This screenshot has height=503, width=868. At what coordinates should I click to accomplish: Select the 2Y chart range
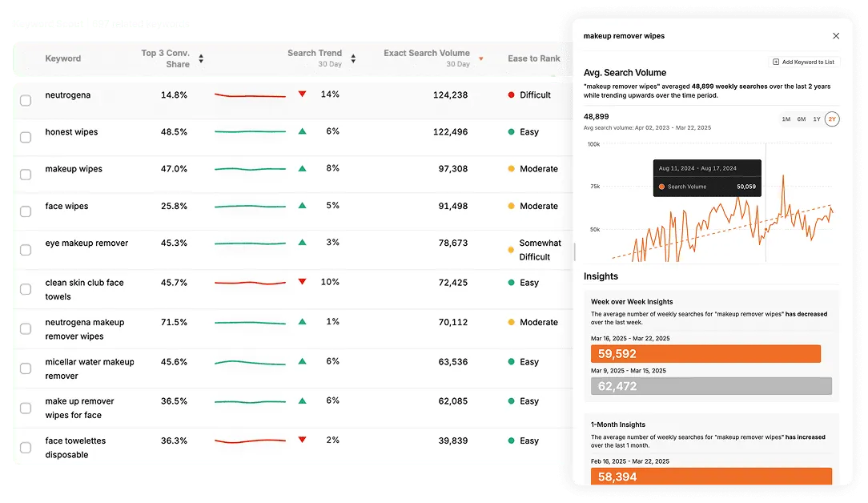coord(832,119)
